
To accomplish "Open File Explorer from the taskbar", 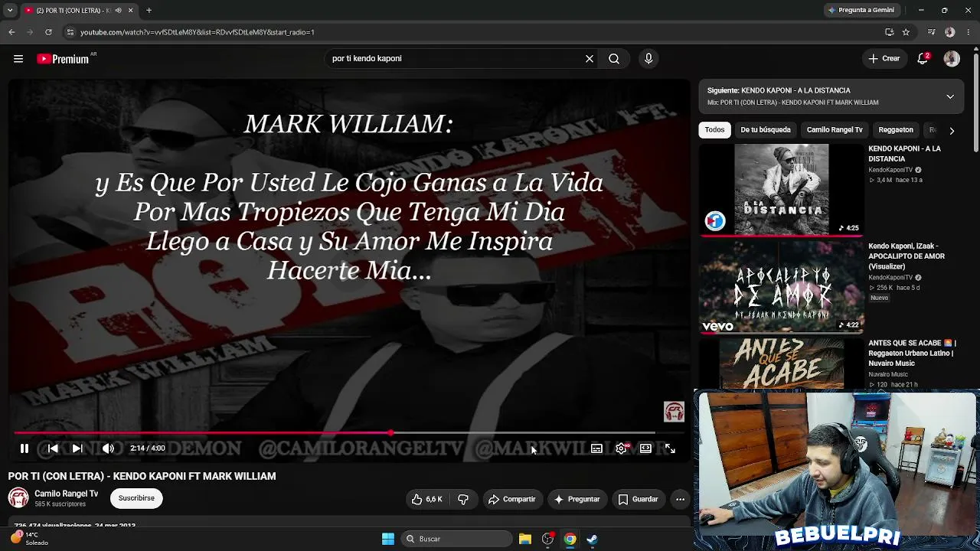I will pyautogui.click(x=524, y=539).
